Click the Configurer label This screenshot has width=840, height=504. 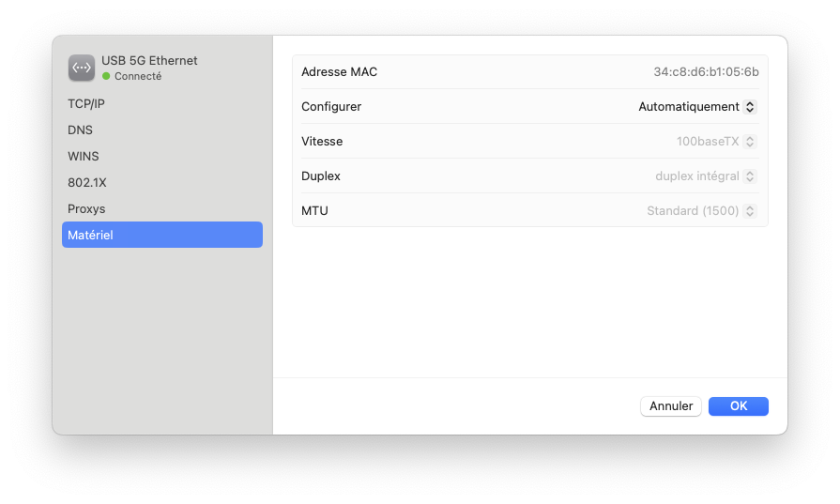331,107
